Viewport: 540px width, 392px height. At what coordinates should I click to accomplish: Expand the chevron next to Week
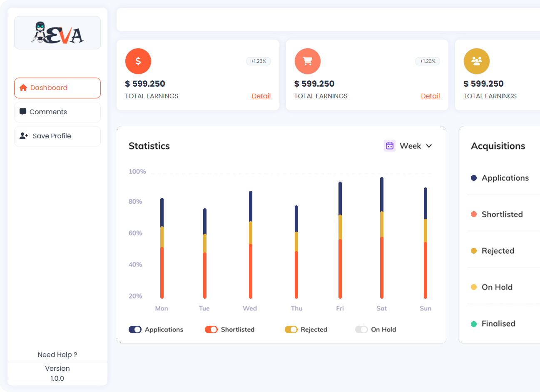(x=429, y=146)
